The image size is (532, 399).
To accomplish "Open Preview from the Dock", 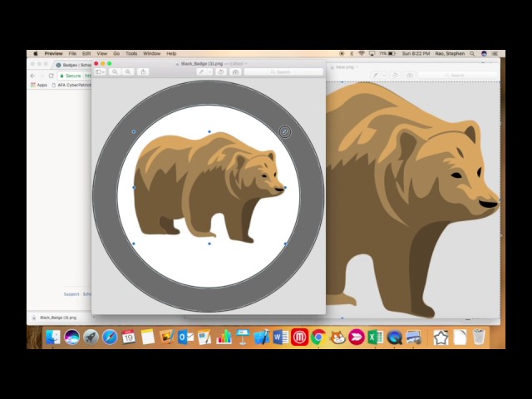I will pyautogui.click(x=414, y=337).
